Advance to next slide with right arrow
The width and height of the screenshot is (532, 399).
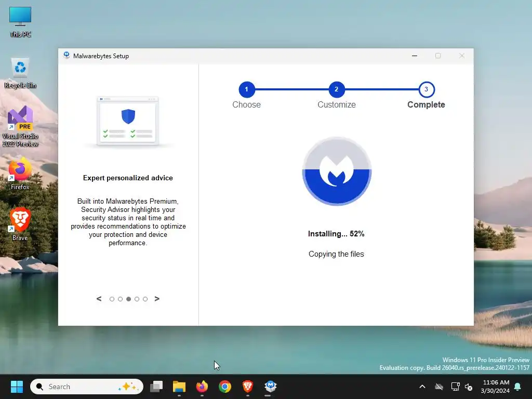(x=157, y=299)
